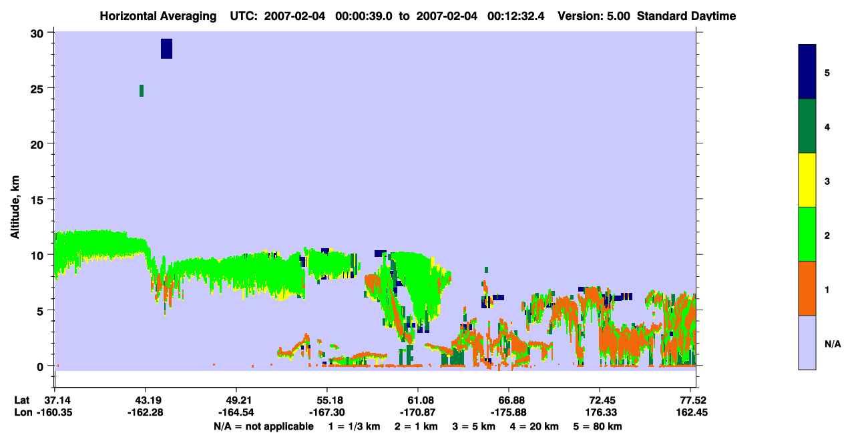Click the altitude tick label '30'
The height and width of the screenshot is (445, 868).
pos(37,33)
